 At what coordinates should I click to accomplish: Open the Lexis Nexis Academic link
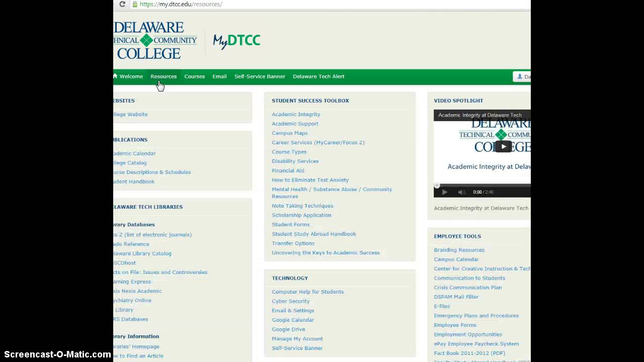(137, 291)
